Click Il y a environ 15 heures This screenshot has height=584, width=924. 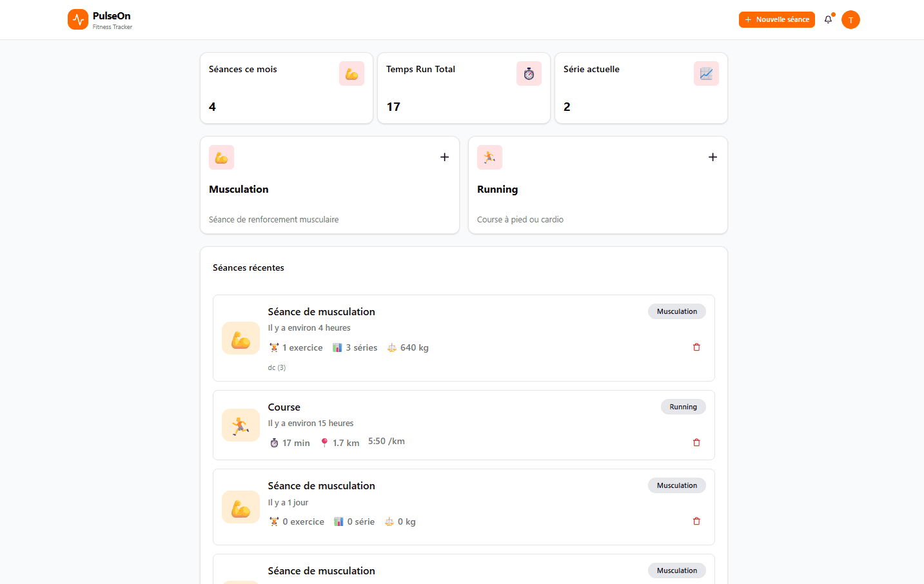(311, 423)
